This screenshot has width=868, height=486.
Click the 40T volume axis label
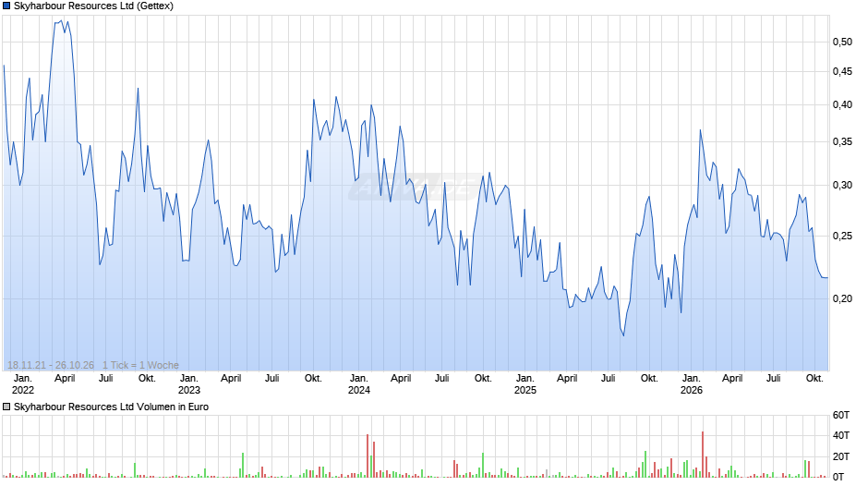click(x=841, y=435)
